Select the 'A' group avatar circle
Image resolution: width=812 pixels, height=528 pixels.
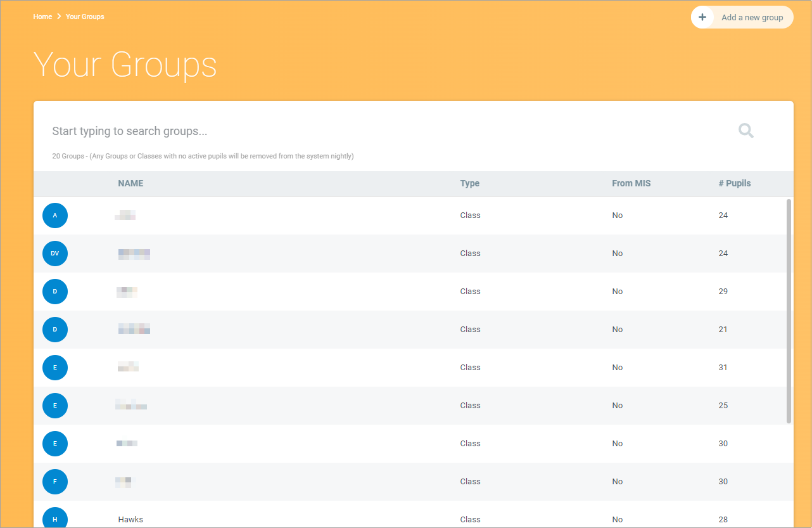pyautogui.click(x=55, y=216)
